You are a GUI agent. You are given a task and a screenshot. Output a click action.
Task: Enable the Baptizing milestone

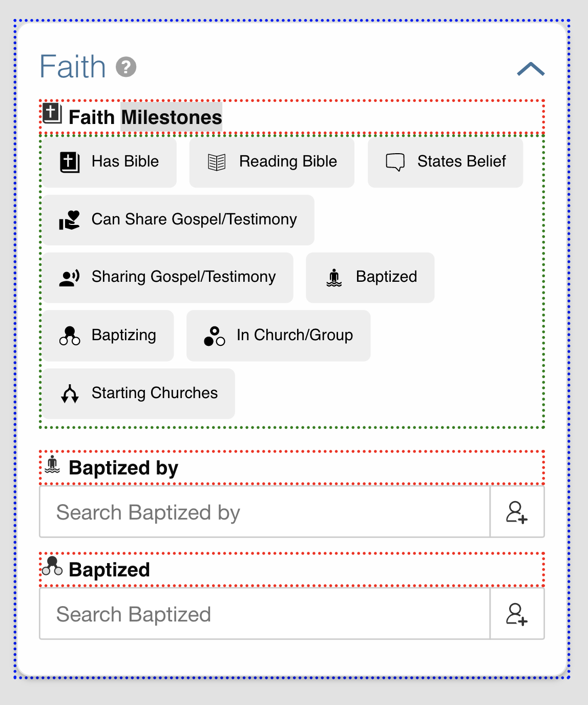point(109,336)
